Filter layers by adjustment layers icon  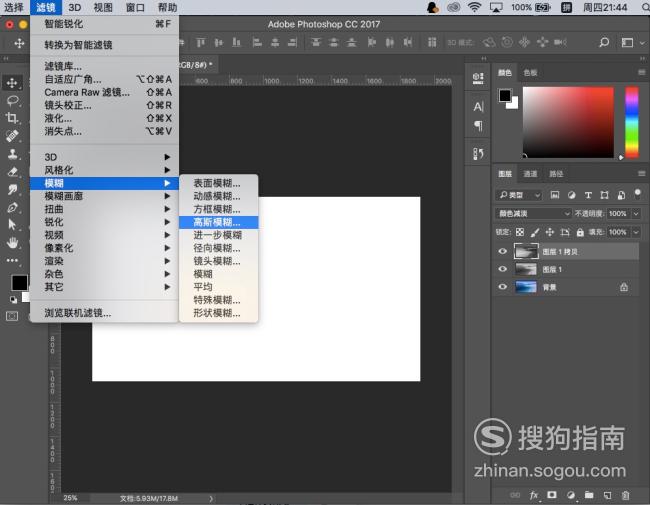572,195
